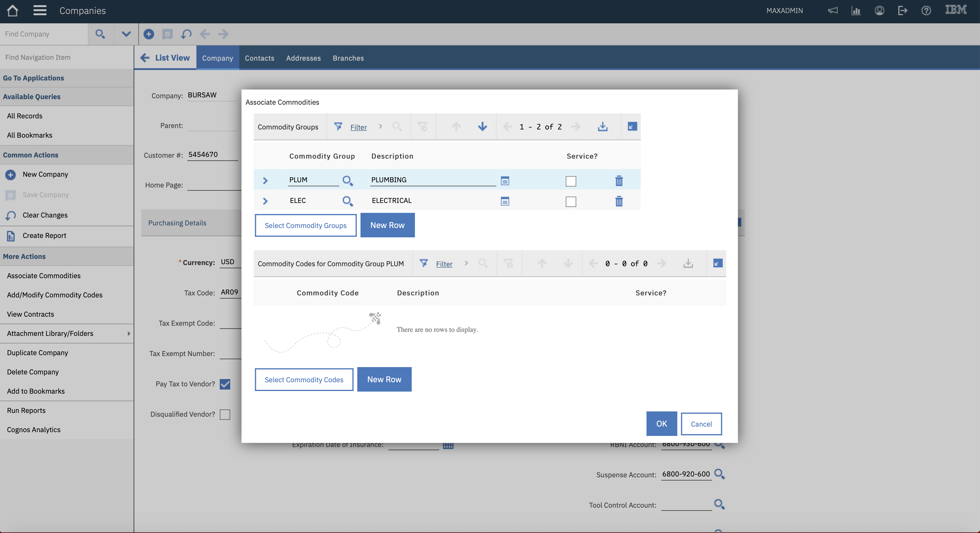Open Add/Modify Commodity Codes action
This screenshot has height=533, width=980.
[x=54, y=294]
